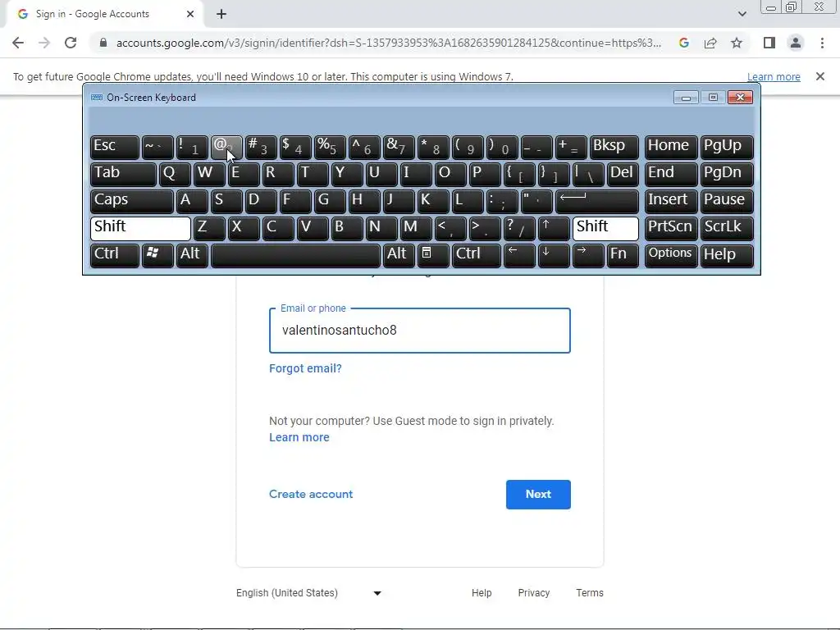Tap the PgUp key
Screen dimensions: 840x630
pos(727,147)
